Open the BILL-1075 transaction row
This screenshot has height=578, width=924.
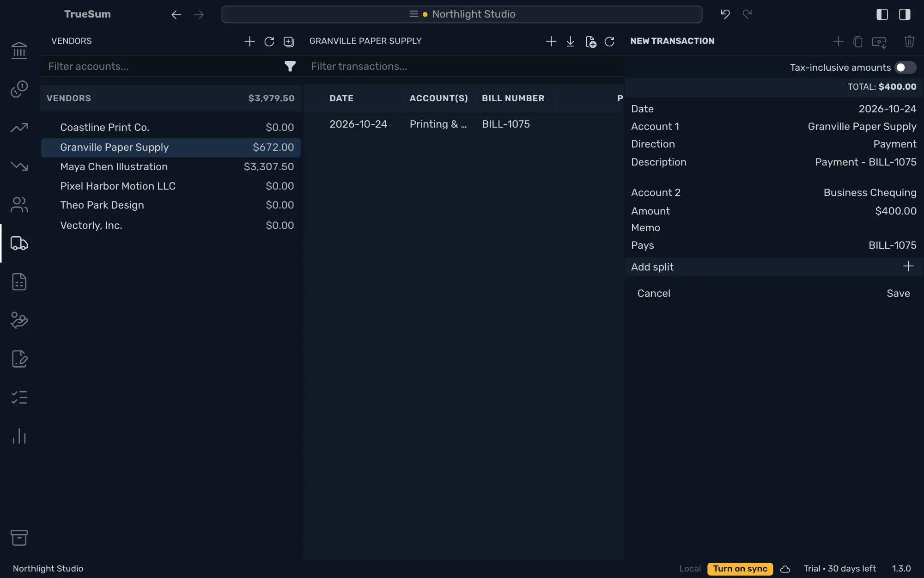[x=463, y=124]
